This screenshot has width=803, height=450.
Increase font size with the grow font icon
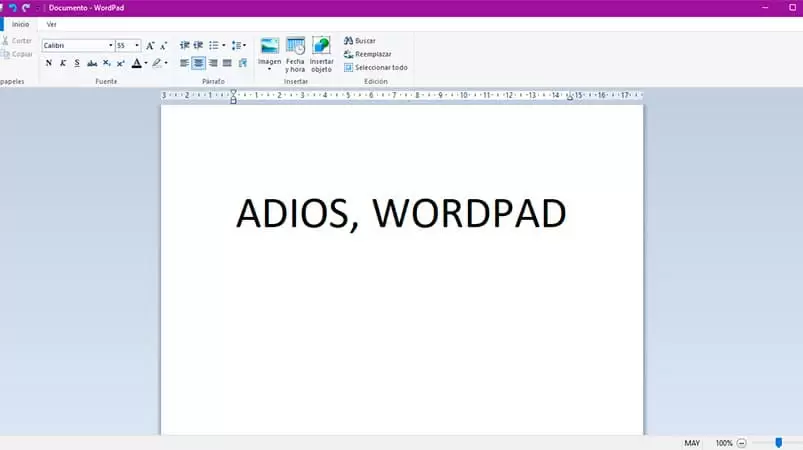150,46
